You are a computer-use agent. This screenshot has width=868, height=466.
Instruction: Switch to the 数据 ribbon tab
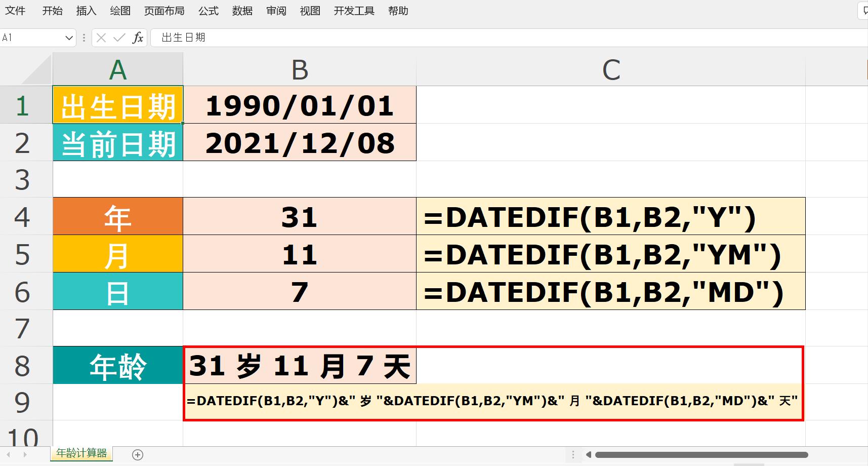(x=242, y=11)
